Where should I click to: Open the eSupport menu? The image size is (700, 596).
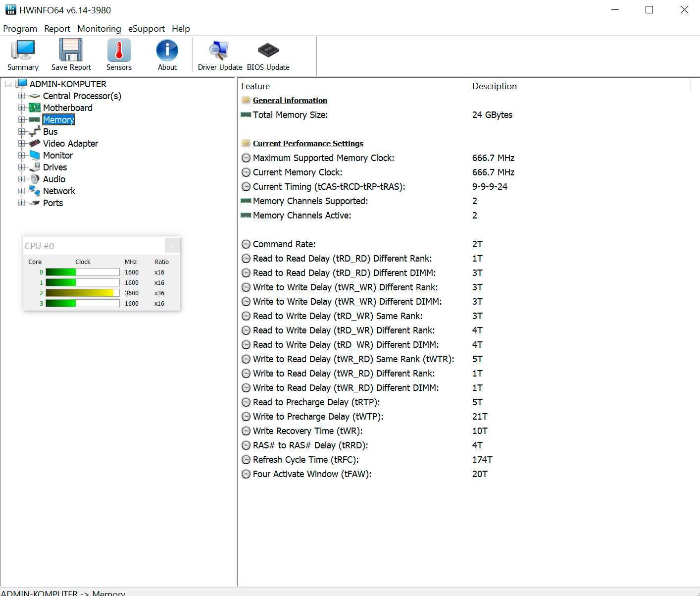(x=147, y=29)
